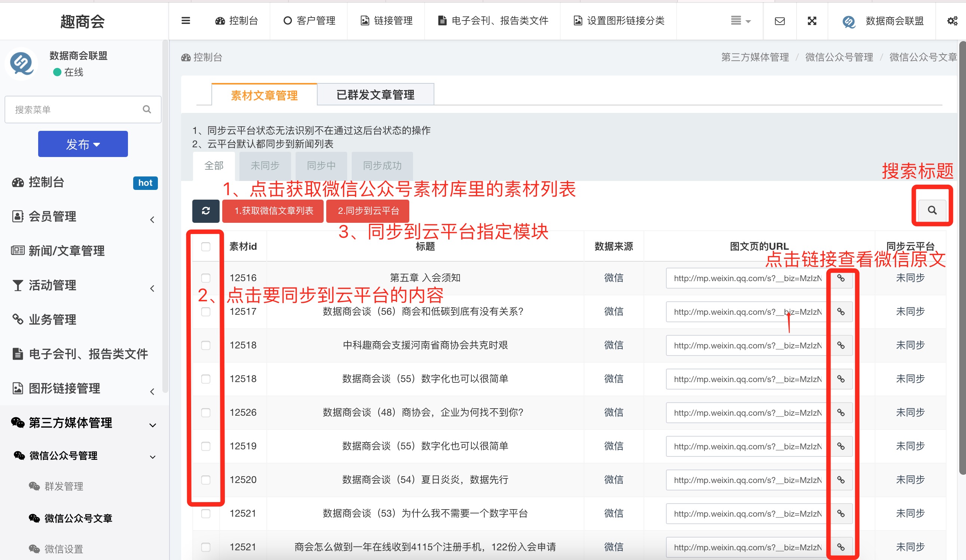Screen dimensions: 966x560
Task: Click the search magnifier icon for titles
Action: pyautogui.click(x=932, y=210)
